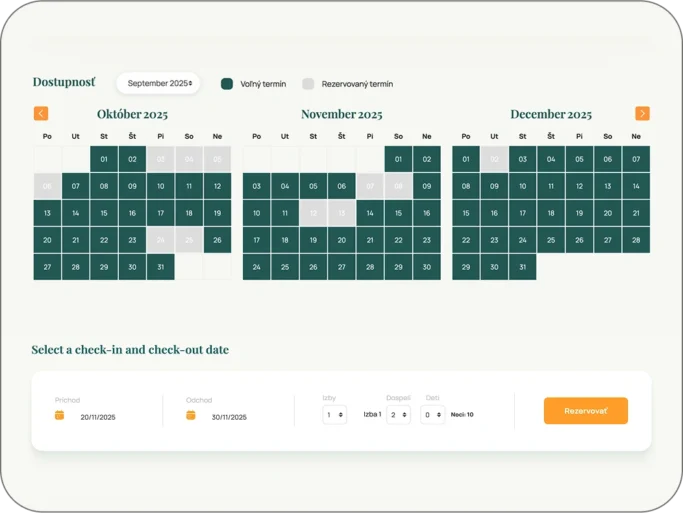
Task: Change the Dospelí adults count selector
Action: (x=398, y=415)
